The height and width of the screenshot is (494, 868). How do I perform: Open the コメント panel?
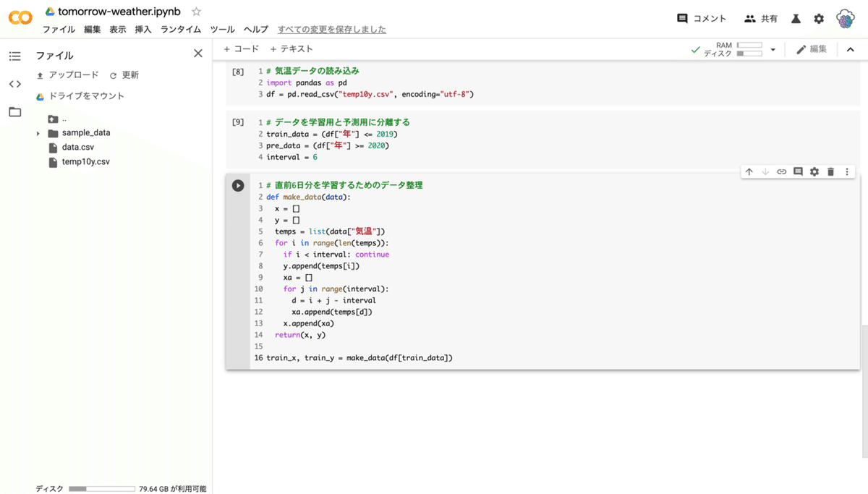pos(702,19)
